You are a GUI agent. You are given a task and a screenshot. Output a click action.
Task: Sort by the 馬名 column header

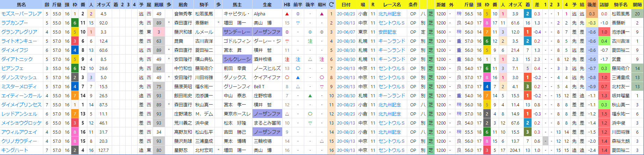pos(22,5)
